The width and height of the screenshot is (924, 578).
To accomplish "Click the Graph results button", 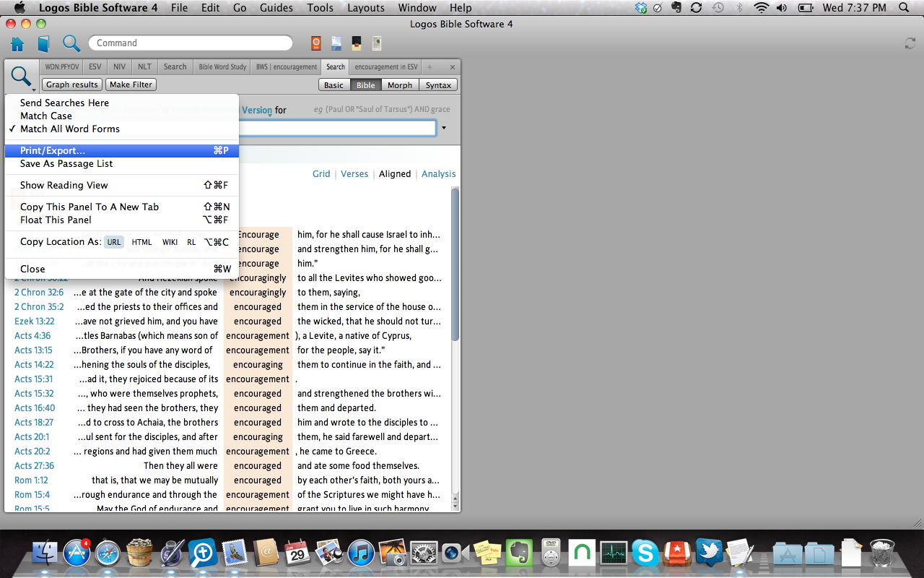I will click(x=72, y=85).
